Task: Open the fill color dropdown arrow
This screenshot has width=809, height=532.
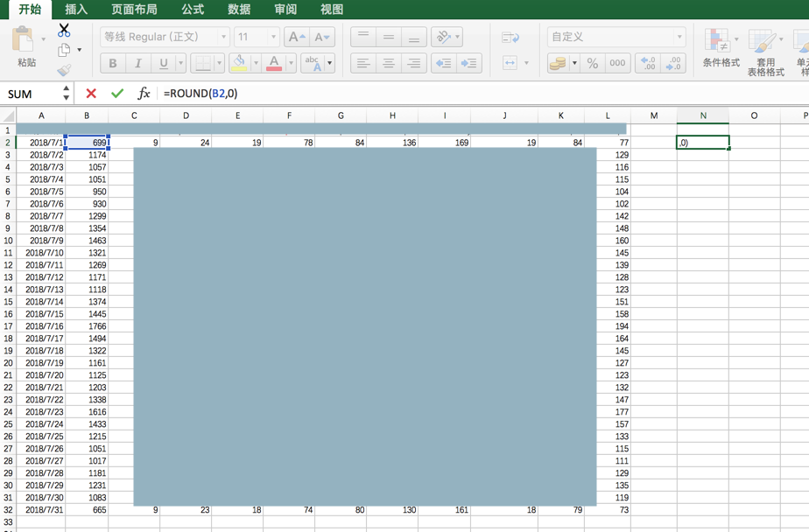Action: point(256,63)
